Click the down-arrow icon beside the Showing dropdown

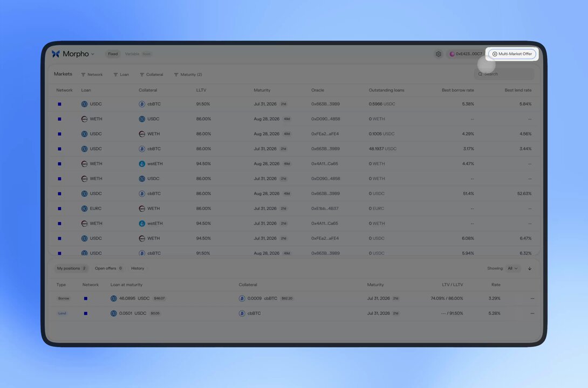pyautogui.click(x=530, y=268)
